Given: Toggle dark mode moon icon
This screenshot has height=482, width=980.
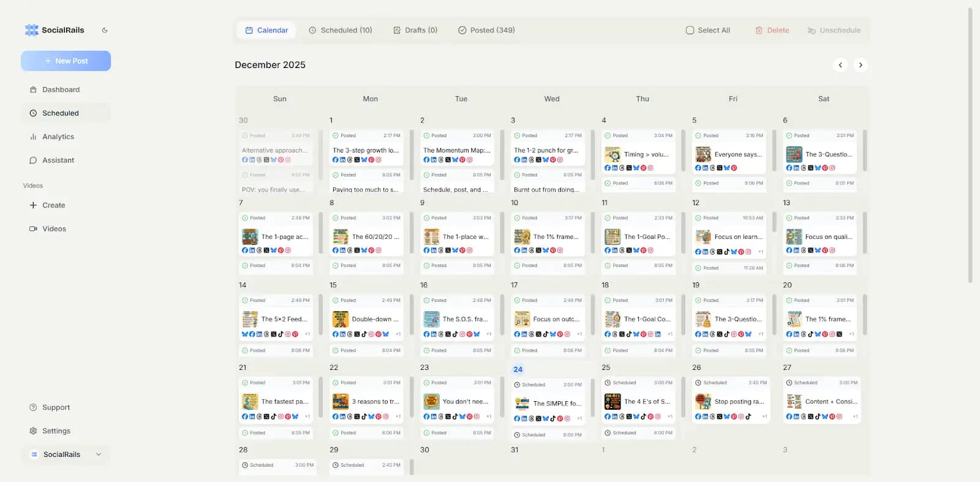Looking at the screenshot, I should pos(105,30).
